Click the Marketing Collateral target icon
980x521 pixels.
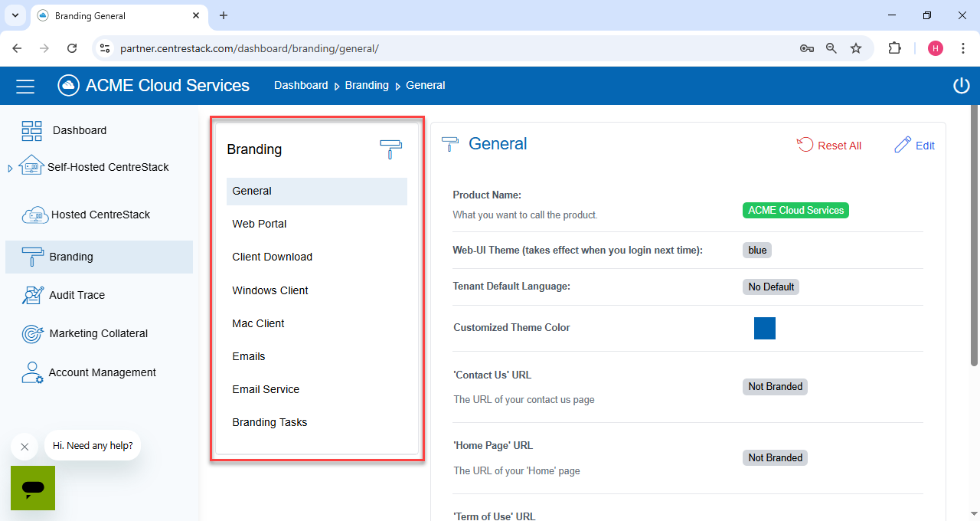[32, 334]
